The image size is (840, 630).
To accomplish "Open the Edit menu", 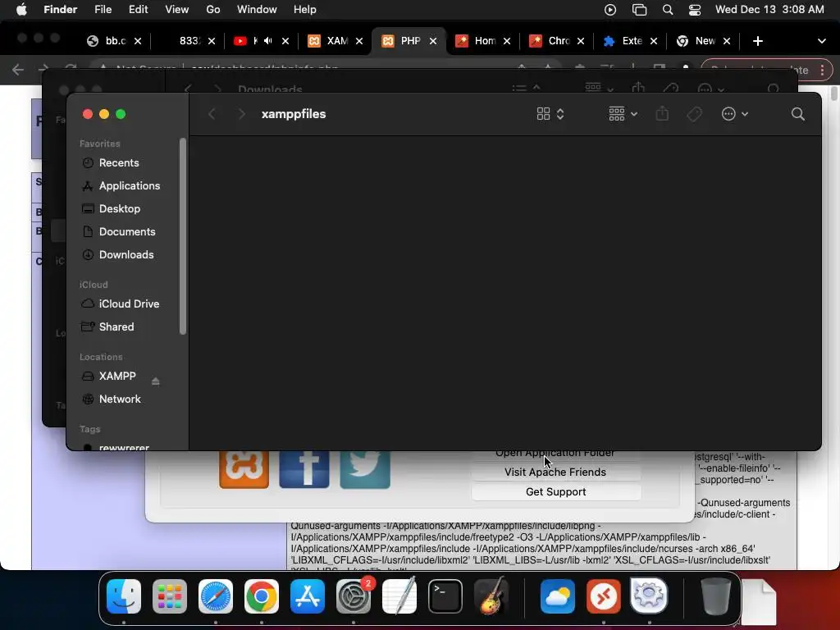I will (x=138, y=10).
